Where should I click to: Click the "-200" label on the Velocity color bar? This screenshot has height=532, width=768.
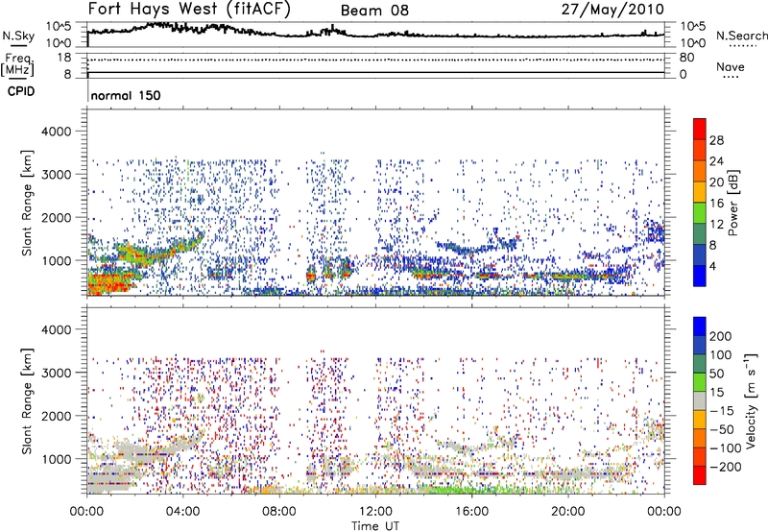[726, 467]
